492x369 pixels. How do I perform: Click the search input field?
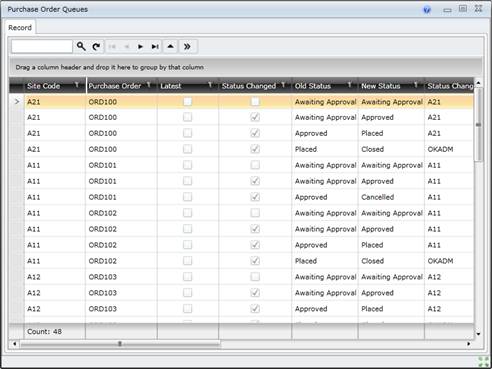tap(42, 46)
